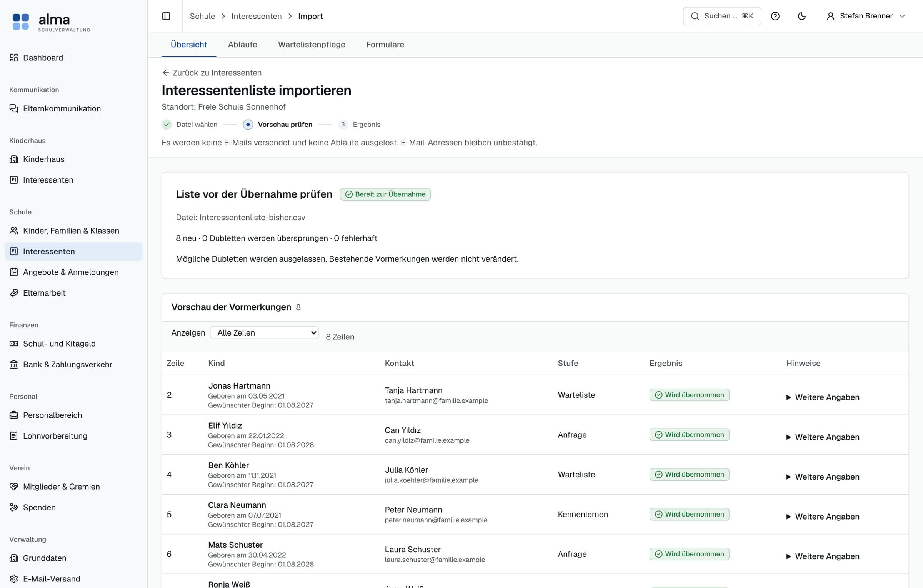Image resolution: width=923 pixels, height=588 pixels.
Task: Open Stefan Brenner user menu
Action: click(x=866, y=16)
